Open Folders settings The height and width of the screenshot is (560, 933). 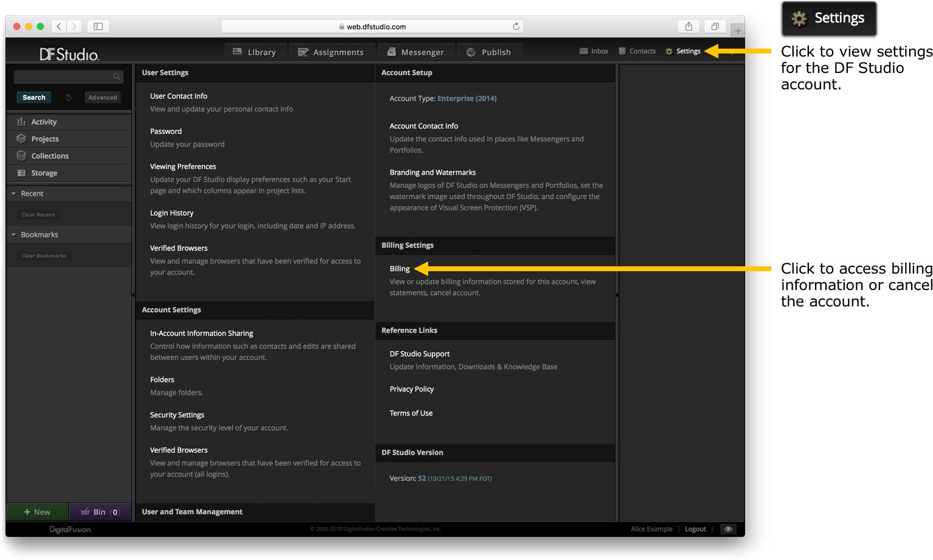162,379
